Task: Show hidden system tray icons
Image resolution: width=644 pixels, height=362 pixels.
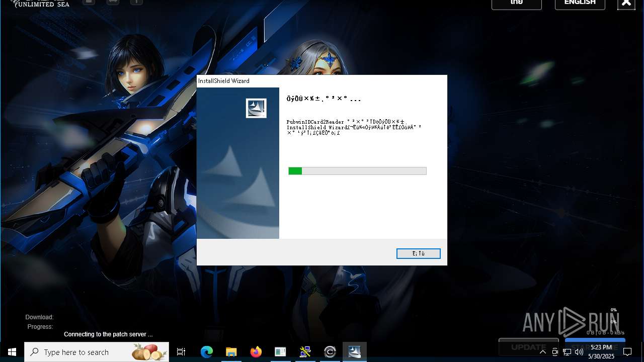Action: (542, 352)
